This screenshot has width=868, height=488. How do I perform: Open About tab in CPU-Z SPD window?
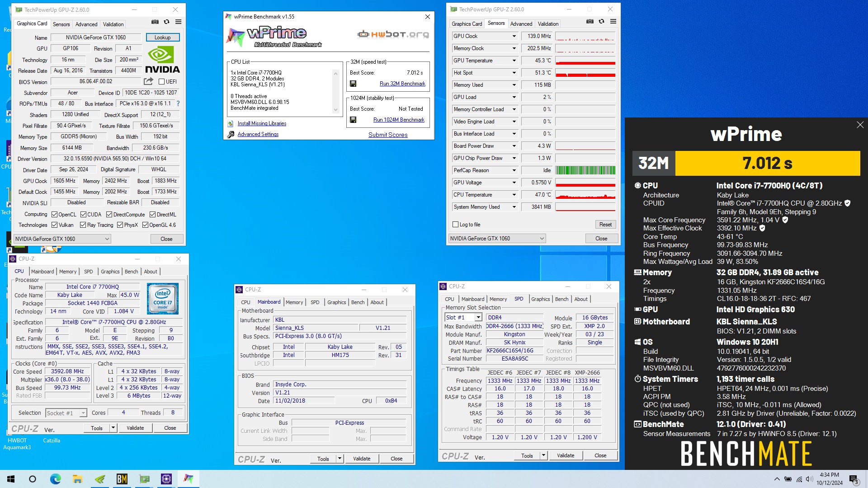pos(581,299)
